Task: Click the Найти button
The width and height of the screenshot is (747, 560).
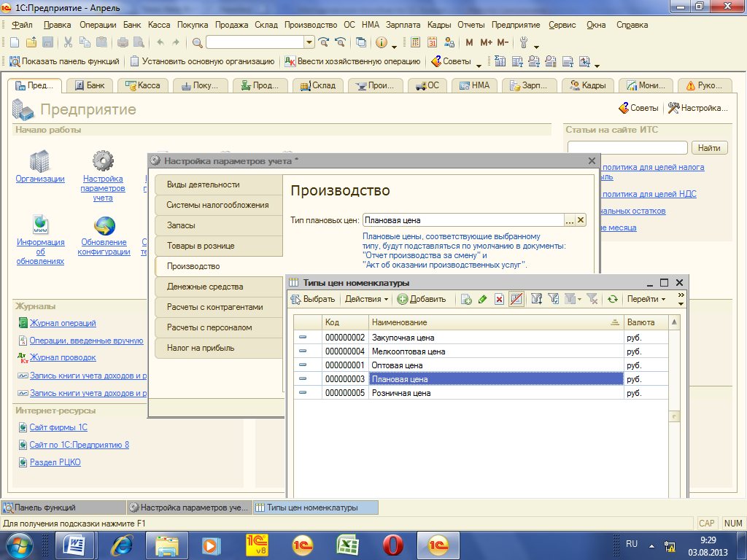Action: point(709,147)
